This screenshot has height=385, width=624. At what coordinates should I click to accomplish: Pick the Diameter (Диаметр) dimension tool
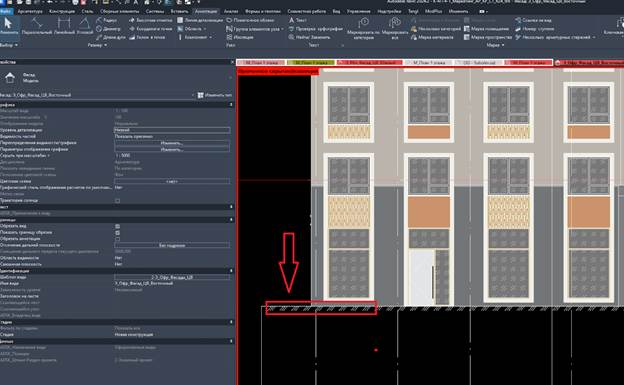click(x=108, y=29)
